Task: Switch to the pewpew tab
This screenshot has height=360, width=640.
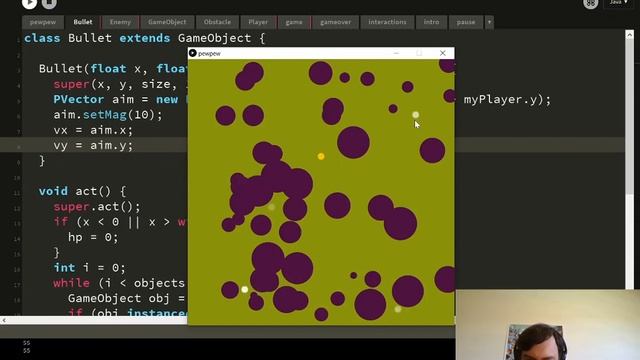Action: point(43,22)
